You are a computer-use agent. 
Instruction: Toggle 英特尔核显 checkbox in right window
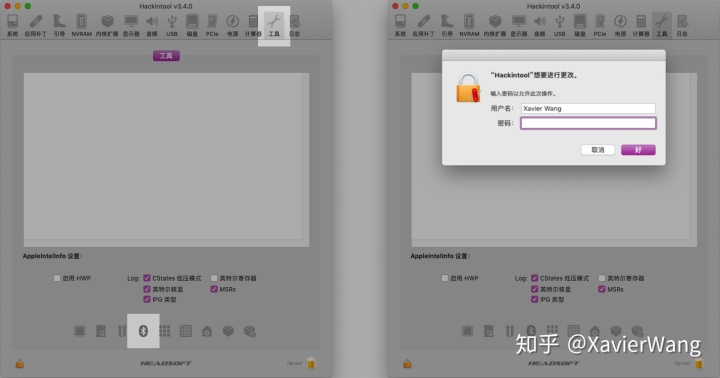(x=534, y=289)
